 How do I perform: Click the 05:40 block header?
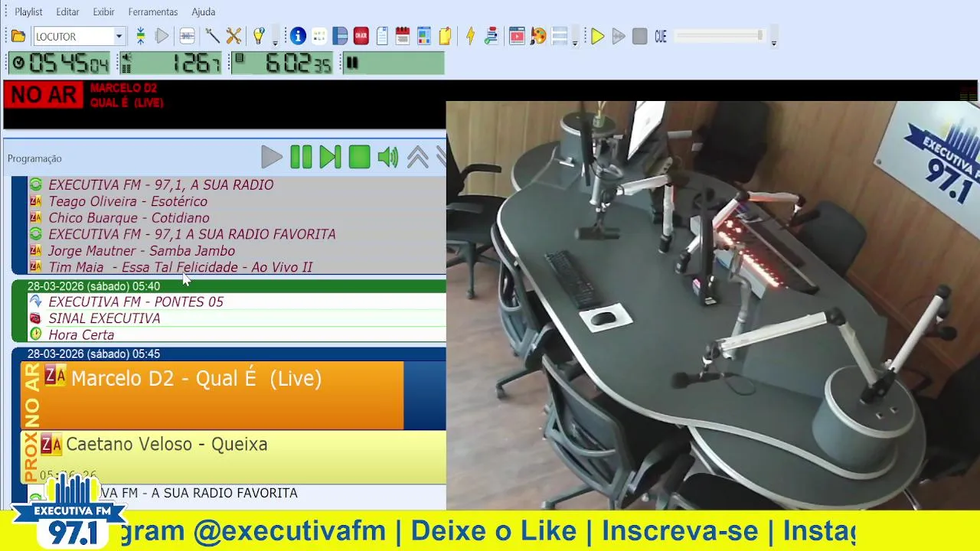click(x=228, y=286)
